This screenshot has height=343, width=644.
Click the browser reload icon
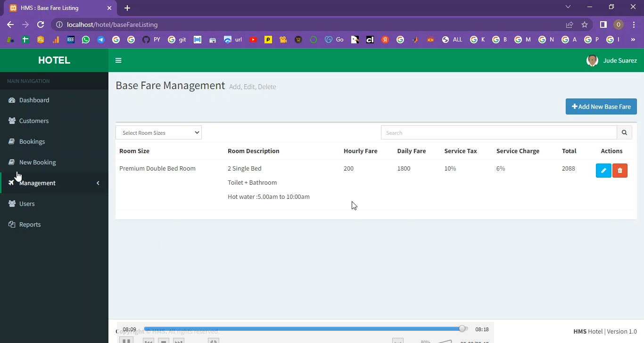(41, 24)
